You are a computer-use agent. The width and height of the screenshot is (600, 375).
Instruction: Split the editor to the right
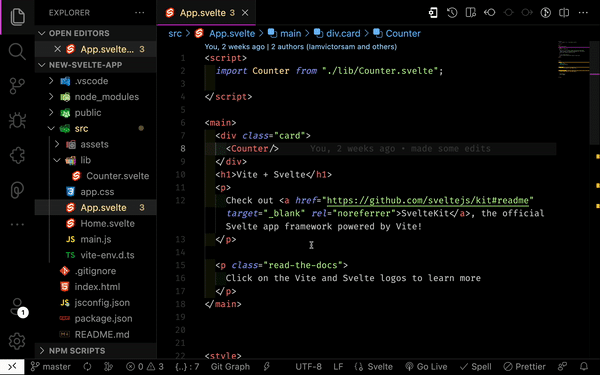[564, 13]
